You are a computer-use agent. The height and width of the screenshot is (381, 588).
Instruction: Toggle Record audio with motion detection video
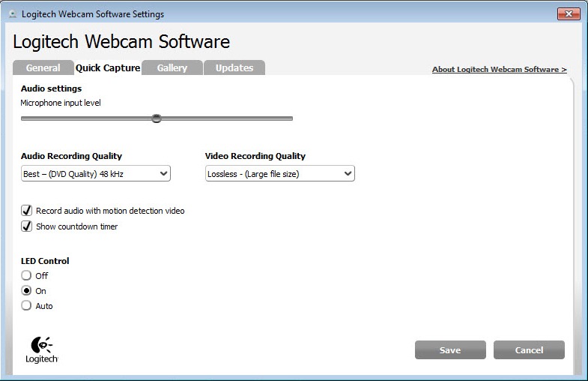click(x=27, y=211)
